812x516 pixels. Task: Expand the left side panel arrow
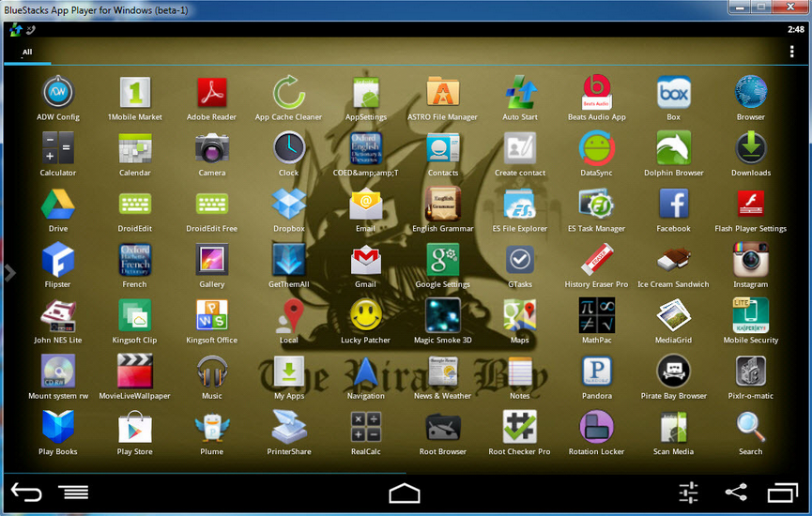9,273
